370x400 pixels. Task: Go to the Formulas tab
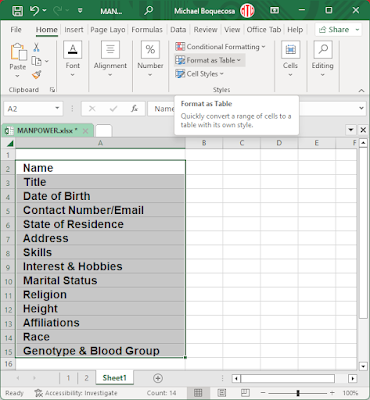[147, 30]
